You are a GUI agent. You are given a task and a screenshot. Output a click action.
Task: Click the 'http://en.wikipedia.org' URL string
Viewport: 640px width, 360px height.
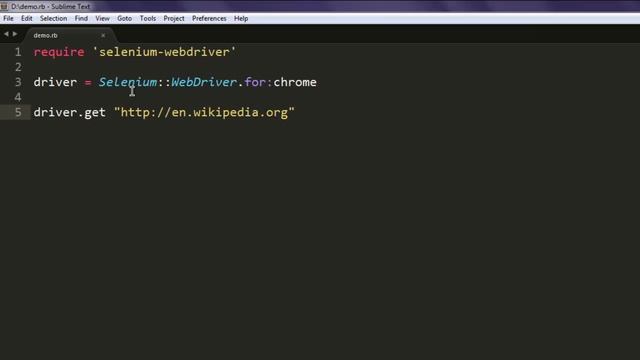pos(204,112)
